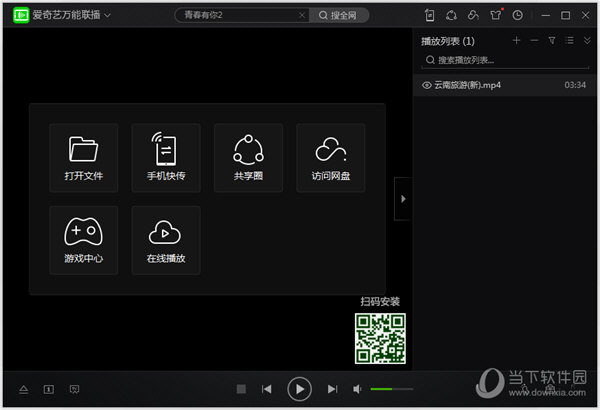
Task: Open 手机快传 phone transfer
Action: click(166, 157)
